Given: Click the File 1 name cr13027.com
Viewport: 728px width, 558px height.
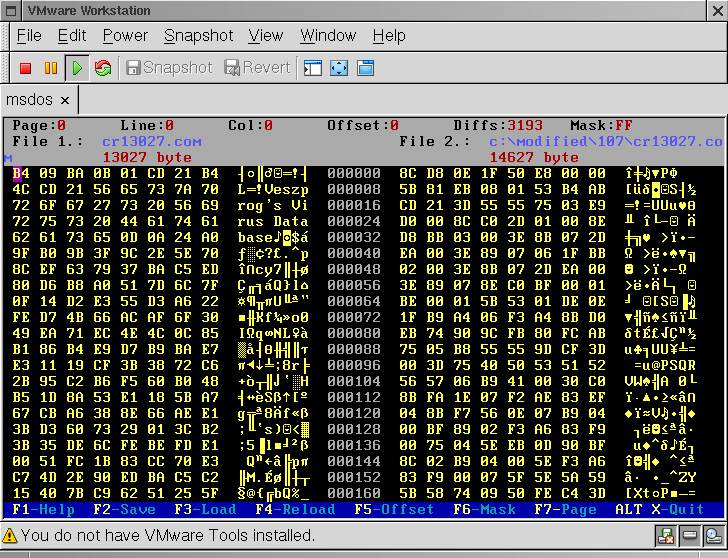Looking at the screenshot, I should pyautogui.click(x=152, y=142).
